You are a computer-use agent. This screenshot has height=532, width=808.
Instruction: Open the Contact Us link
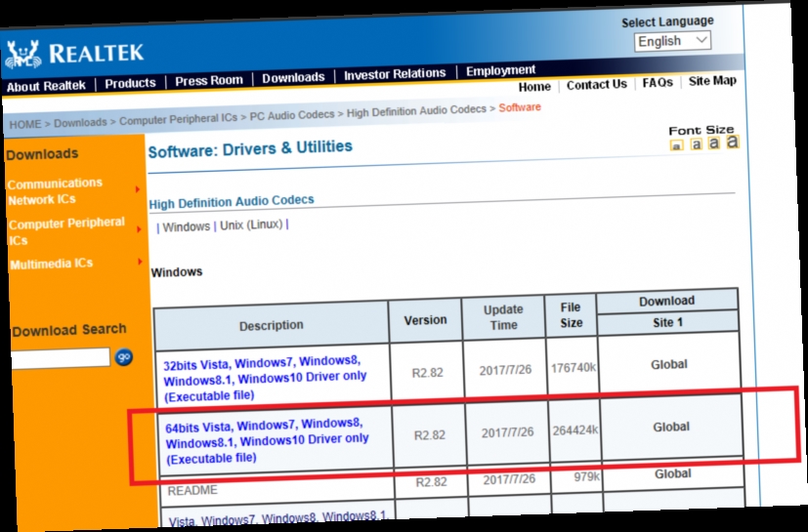pyautogui.click(x=596, y=85)
